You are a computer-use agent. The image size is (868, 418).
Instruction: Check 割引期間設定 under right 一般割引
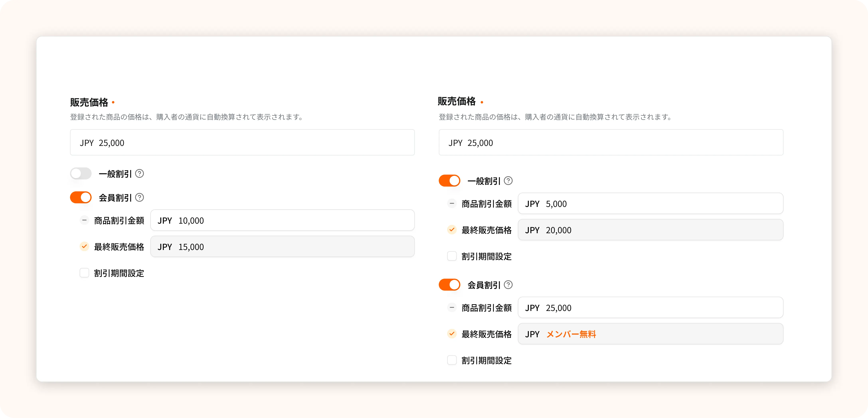[x=452, y=256]
